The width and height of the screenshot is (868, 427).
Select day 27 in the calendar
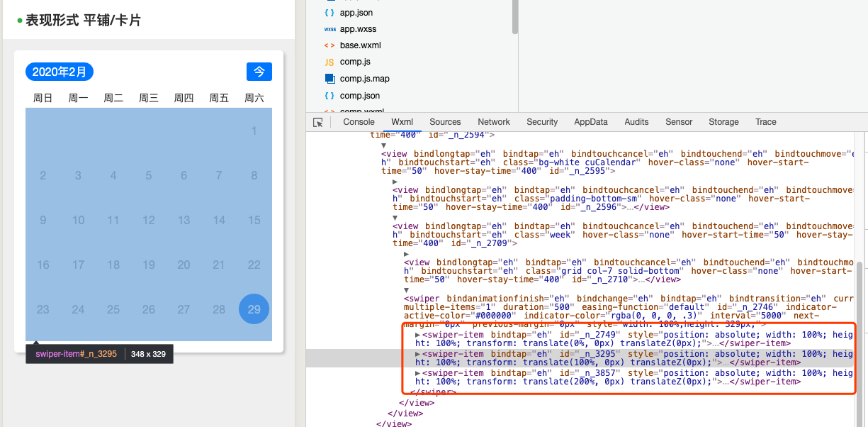pyautogui.click(x=184, y=309)
